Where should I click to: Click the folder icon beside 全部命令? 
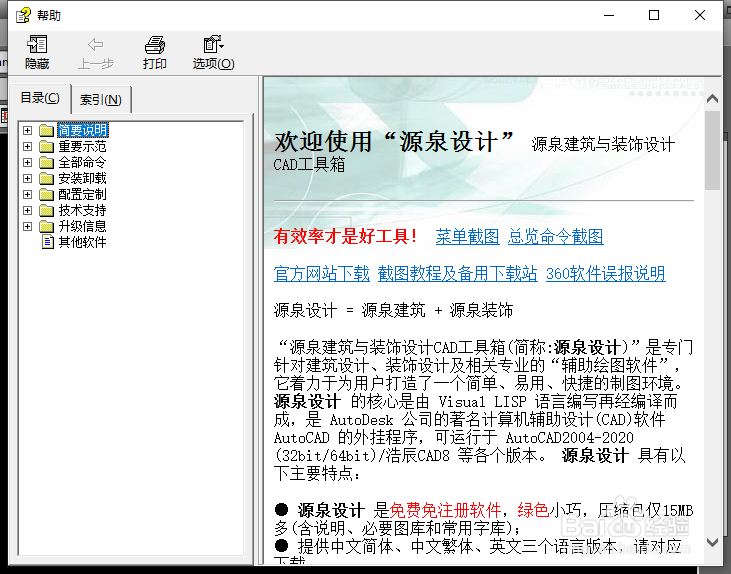click(46, 162)
